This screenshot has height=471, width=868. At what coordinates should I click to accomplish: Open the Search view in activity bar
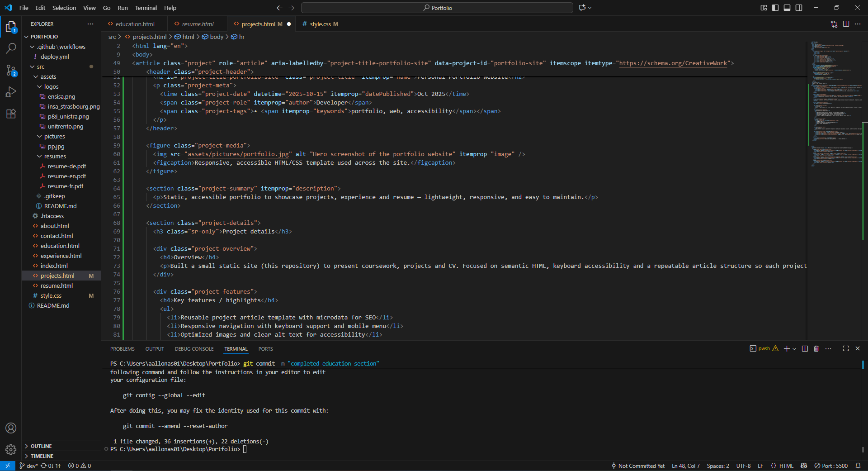point(11,48)
